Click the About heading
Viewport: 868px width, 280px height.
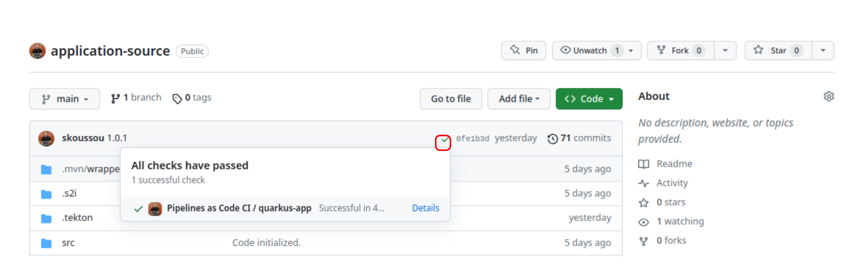654,96
